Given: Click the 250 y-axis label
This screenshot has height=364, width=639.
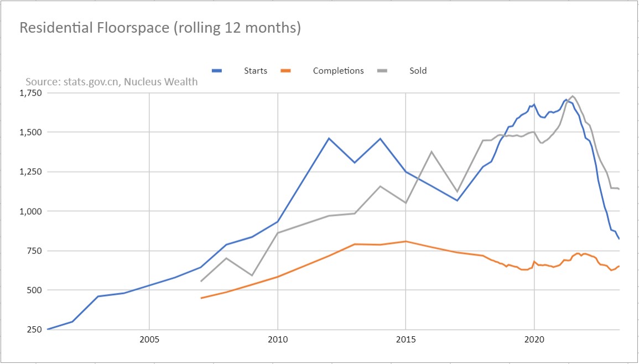Looking at the screenshot, I should 35,330.
